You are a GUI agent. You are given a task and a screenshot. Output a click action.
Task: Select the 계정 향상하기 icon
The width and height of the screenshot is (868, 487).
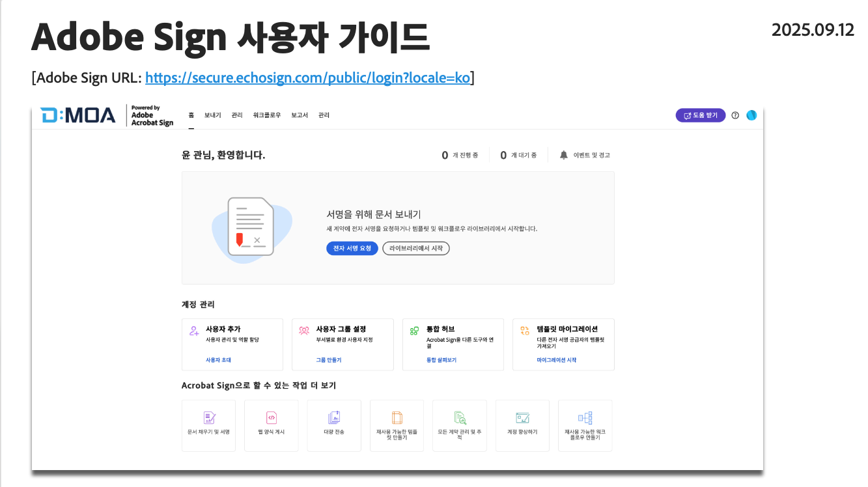click(x=522, y=418)
